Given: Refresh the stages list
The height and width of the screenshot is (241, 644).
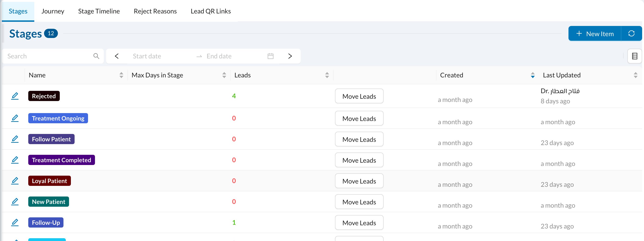Looking at the screenshot, I should point(631,34).
